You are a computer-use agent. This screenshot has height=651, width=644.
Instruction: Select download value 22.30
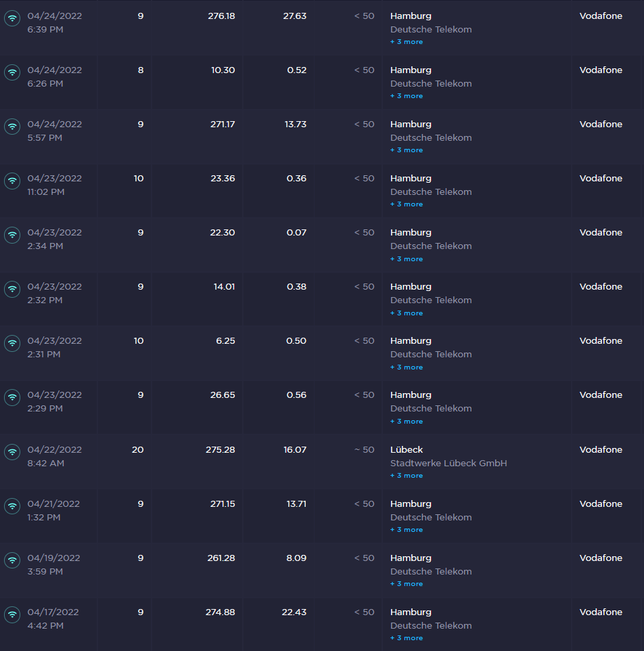223,233
